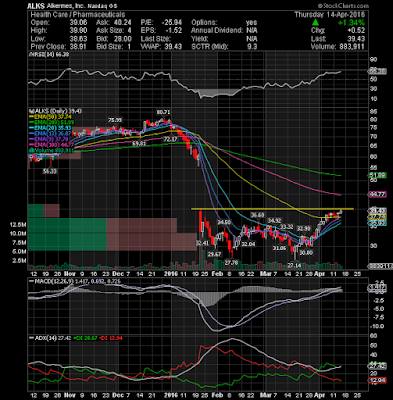Click the P/E value -25.94
Image resolution: width=393 pixels, height=400 pixels.
[x=171, y=23]
